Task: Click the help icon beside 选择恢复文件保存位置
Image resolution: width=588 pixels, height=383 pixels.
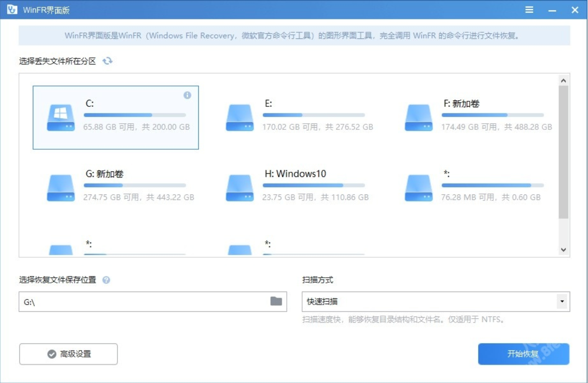Action: pyautogui.click(x=106, y=280)
